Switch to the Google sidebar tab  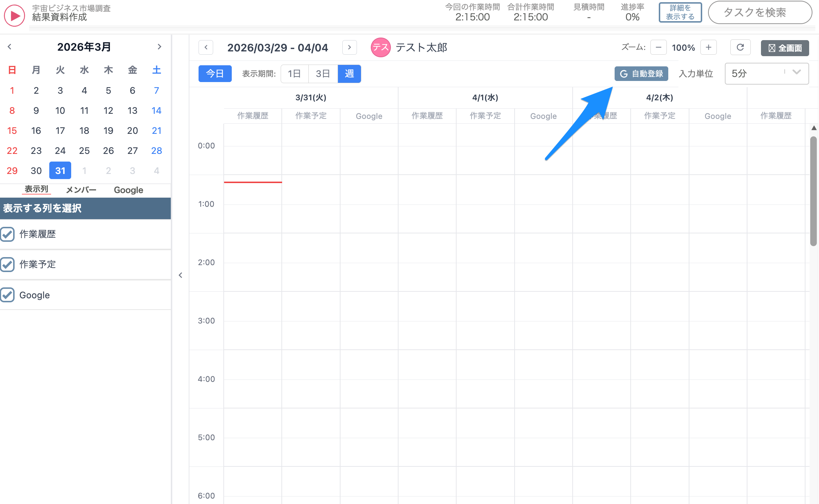tap(128, 190)
